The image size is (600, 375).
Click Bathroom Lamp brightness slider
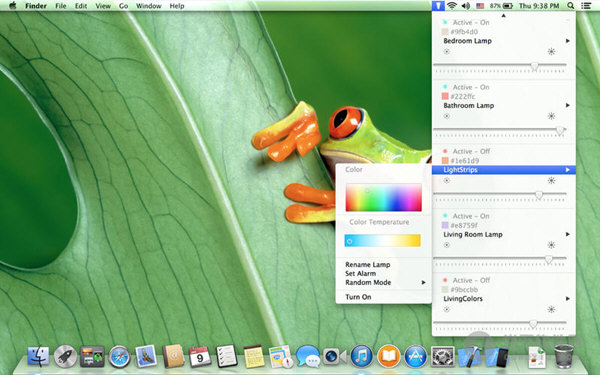point(500,131)
